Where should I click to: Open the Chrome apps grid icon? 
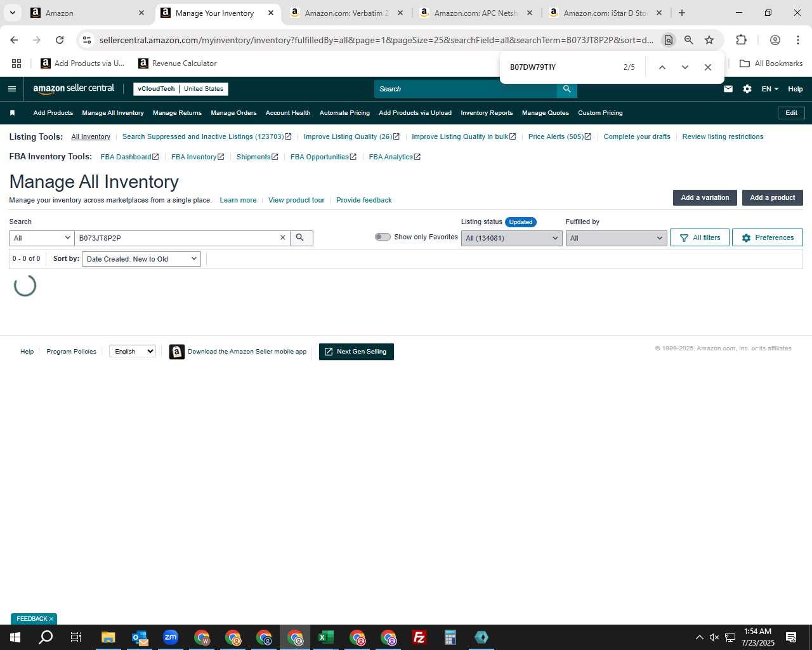pyautogui.click(x=16, y=63)
